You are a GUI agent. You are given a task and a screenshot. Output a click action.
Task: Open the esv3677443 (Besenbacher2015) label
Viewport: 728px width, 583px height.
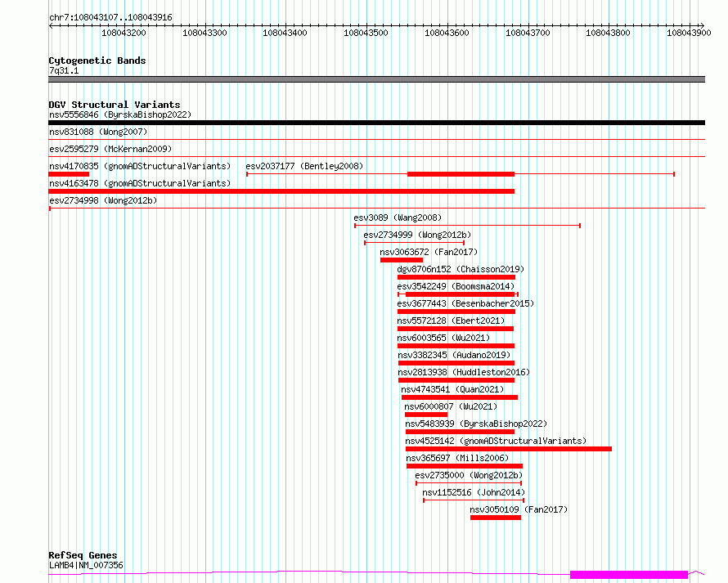tap(465, 303)
